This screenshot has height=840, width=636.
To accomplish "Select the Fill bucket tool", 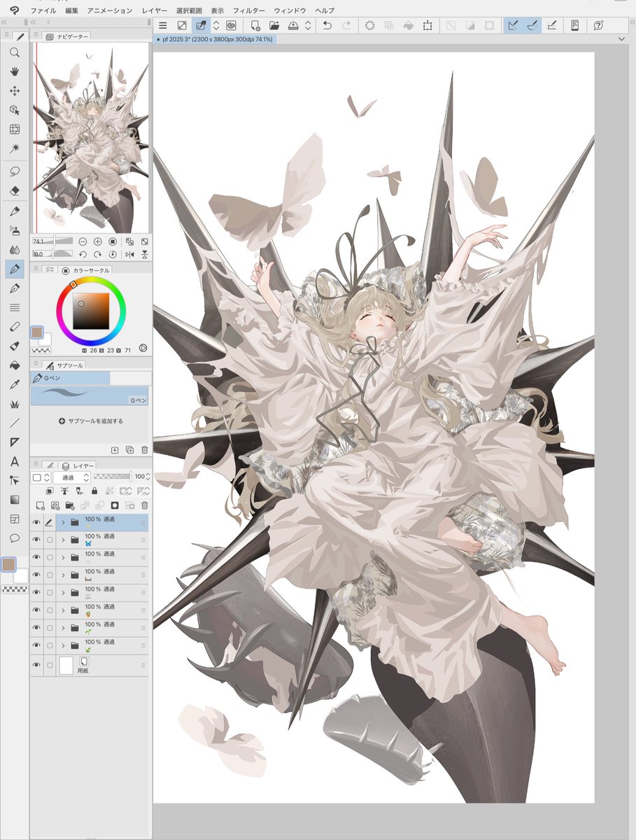I will pyautogui.click(x=15, y=365).
